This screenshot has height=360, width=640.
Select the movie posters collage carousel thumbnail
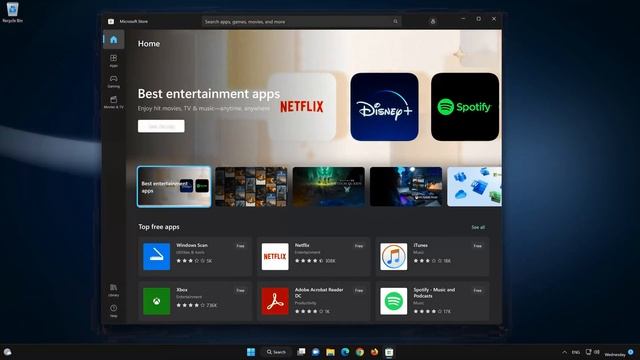pos(251,187)
